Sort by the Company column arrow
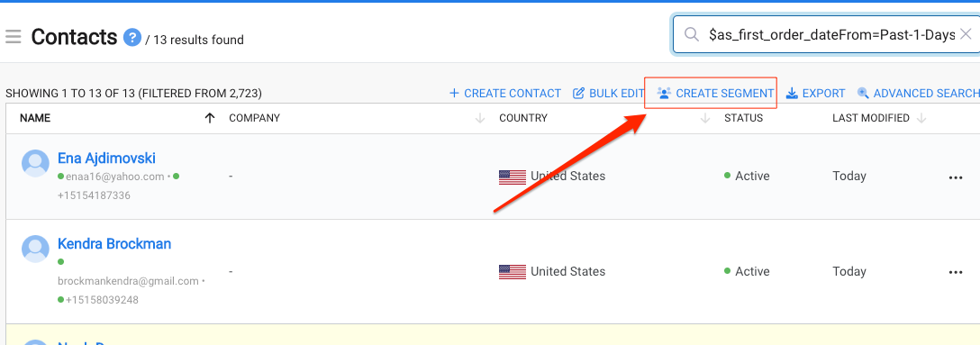This screenshot has height=345, width=980. (x=480, y=118)
